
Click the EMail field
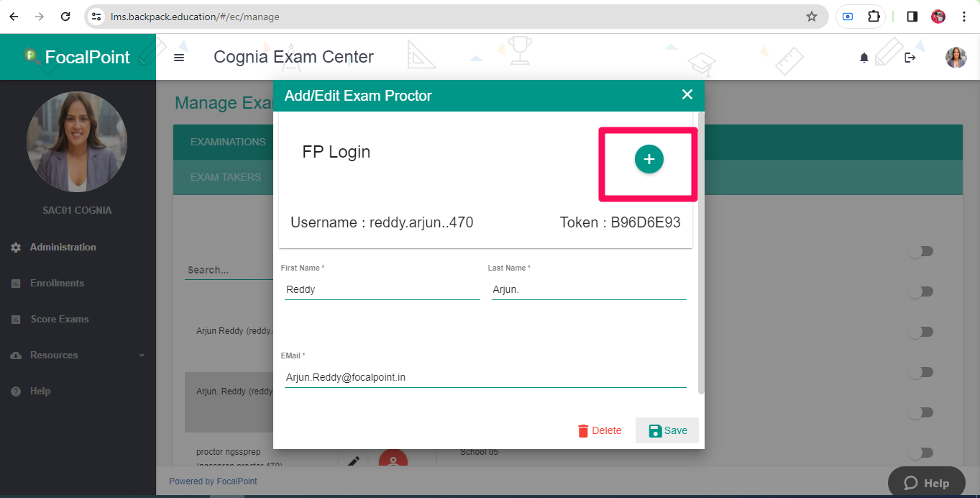(485, 377)
